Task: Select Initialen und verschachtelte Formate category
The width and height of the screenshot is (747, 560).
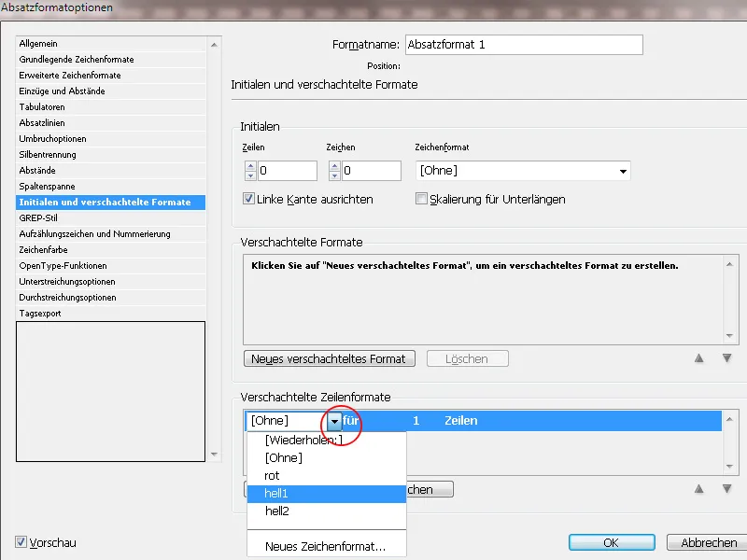Action: click(x=110, y=202)
